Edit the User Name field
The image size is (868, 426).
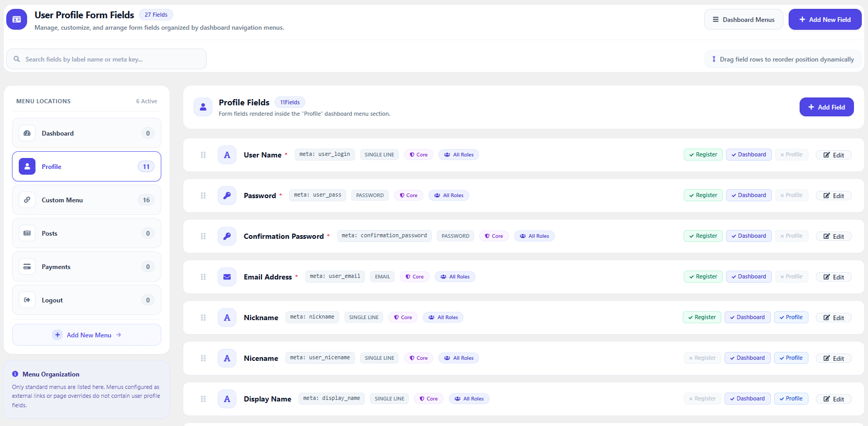(x=834, y=155)
